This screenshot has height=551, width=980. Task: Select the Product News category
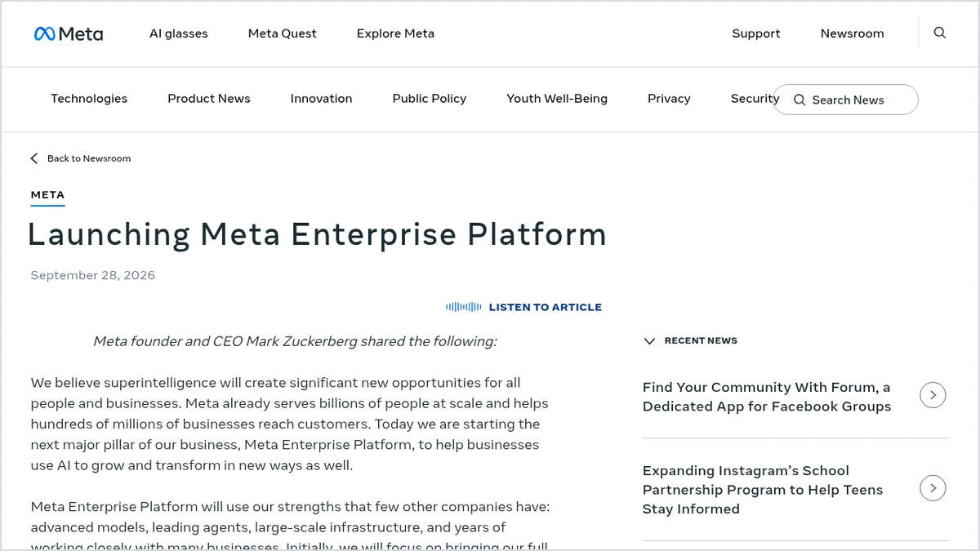[x=209, y=99]
